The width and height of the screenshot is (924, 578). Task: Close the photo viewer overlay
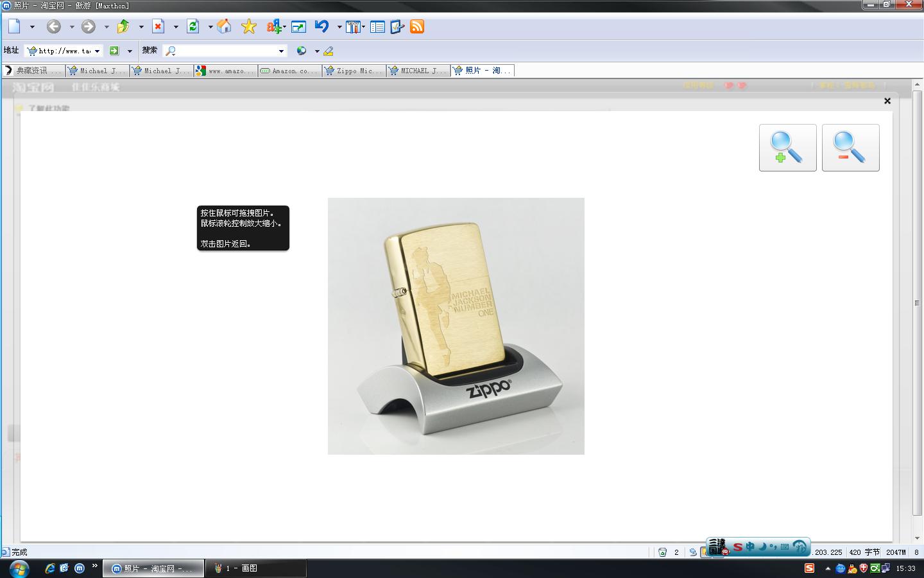(887, 101)
